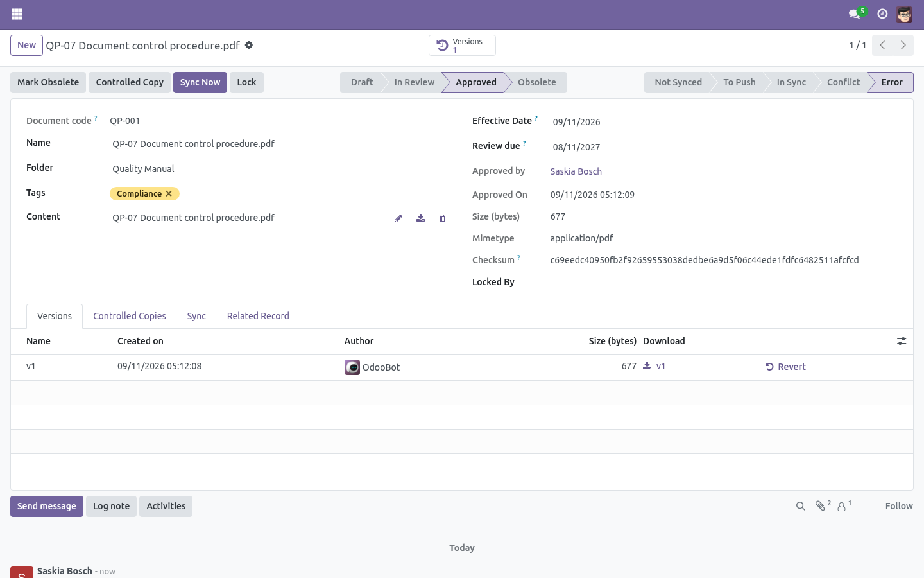This screenshot has height=578, width=924.
Task: Open the attachments paperclip icon
Action: (x=823, y=505)
